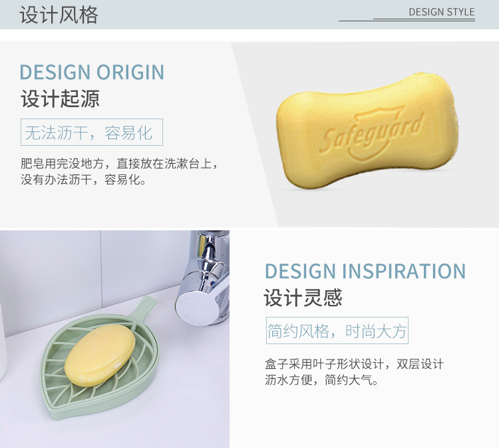
Task: Click the 设计灵感 subtitle text
Action: click(303, 298)
